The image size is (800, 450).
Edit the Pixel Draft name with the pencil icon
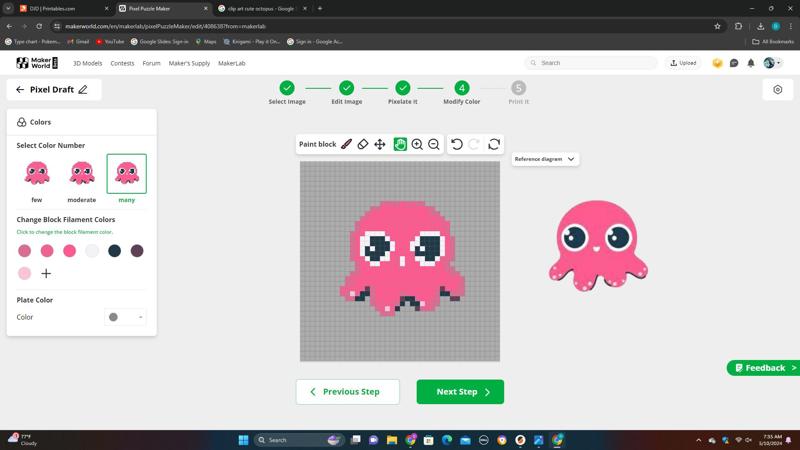(x=83, y=90)
